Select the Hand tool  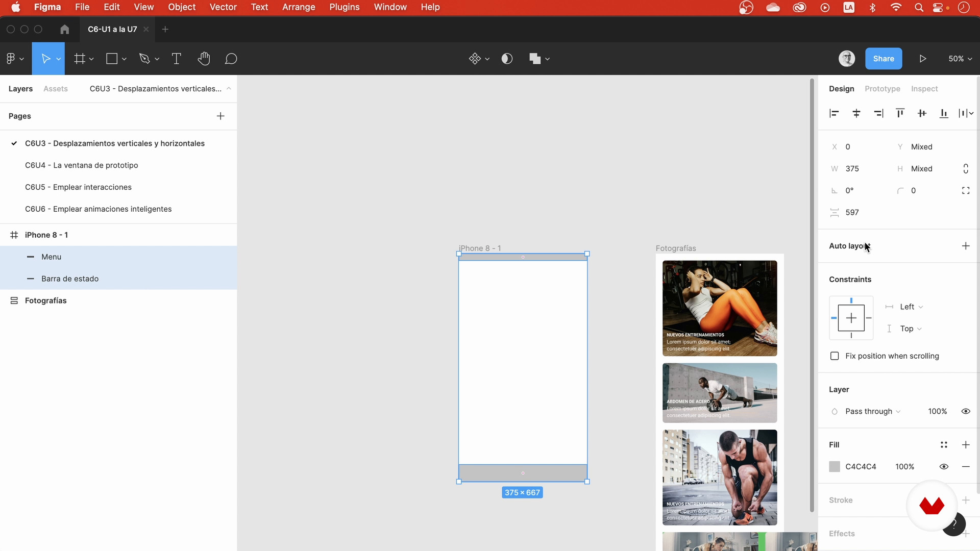[204, 59]
